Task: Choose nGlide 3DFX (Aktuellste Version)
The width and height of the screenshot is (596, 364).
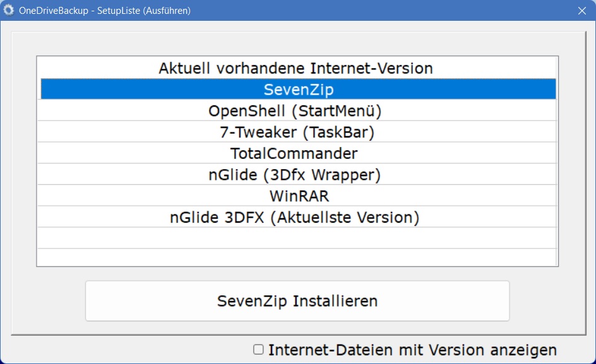Action: pyautogui.click(x=298, y=217)
